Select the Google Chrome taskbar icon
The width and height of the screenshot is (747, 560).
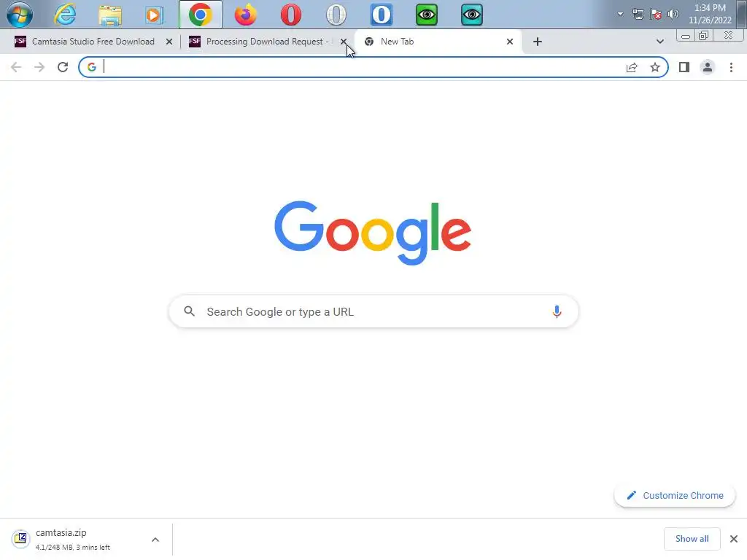pos(200,15)
